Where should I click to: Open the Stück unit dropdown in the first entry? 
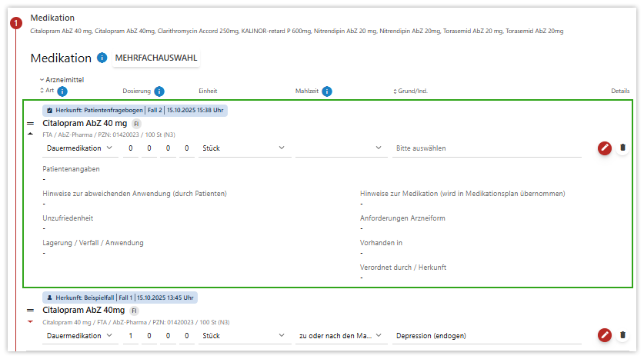tap(243, 148)
